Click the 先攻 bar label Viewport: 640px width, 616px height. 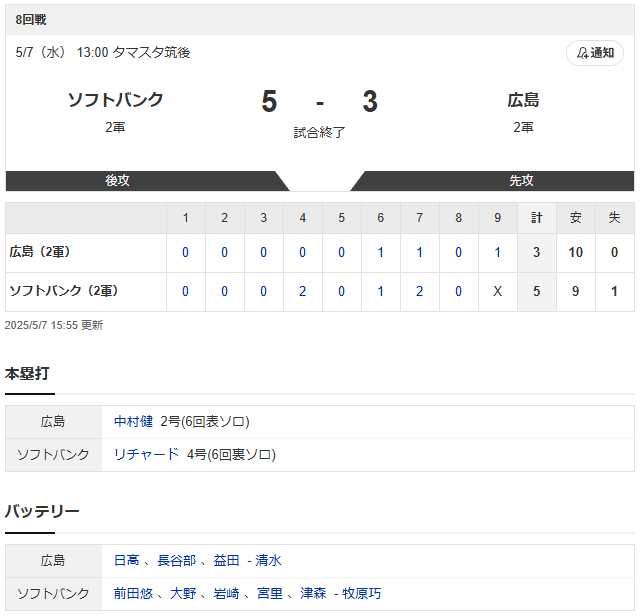tap(521, 180)
